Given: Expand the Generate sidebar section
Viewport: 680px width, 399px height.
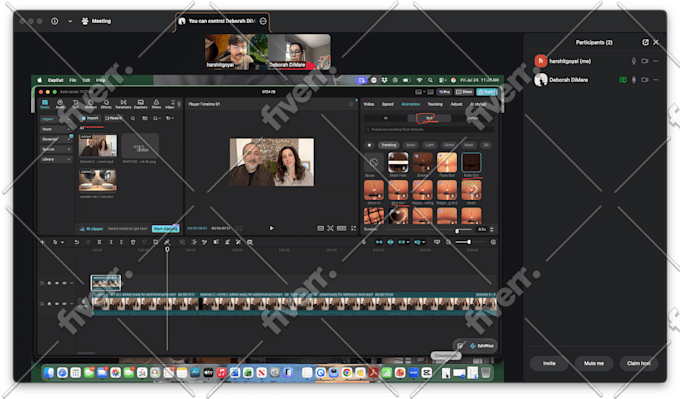Looking at the screenshot, I should tap(56, 139).
